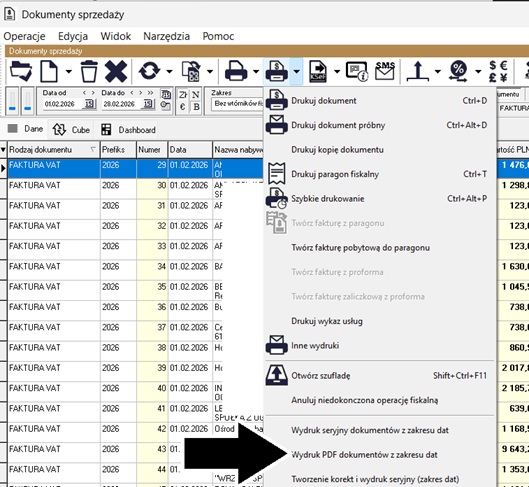This screenshot has width=529, height=487.
Task: Choose Drukuj kopię dokumentu menu entry
Action: pos(380,149)
